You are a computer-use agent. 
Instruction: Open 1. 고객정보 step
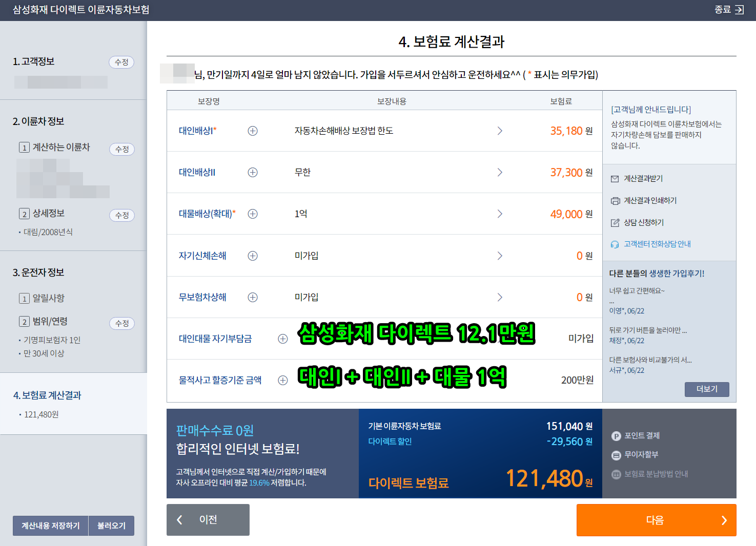pyautogui.click(x=34, y=61)
